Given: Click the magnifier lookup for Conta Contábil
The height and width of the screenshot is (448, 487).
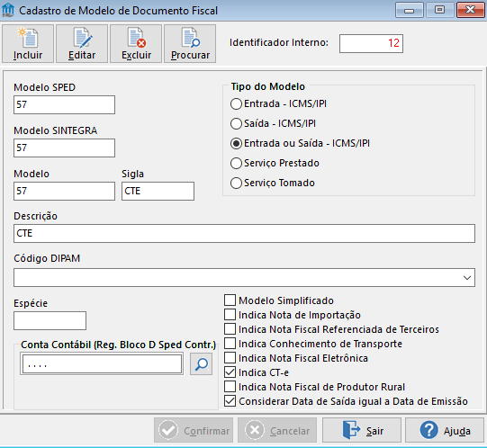Looking at the screenshot, I should (202, 363).
